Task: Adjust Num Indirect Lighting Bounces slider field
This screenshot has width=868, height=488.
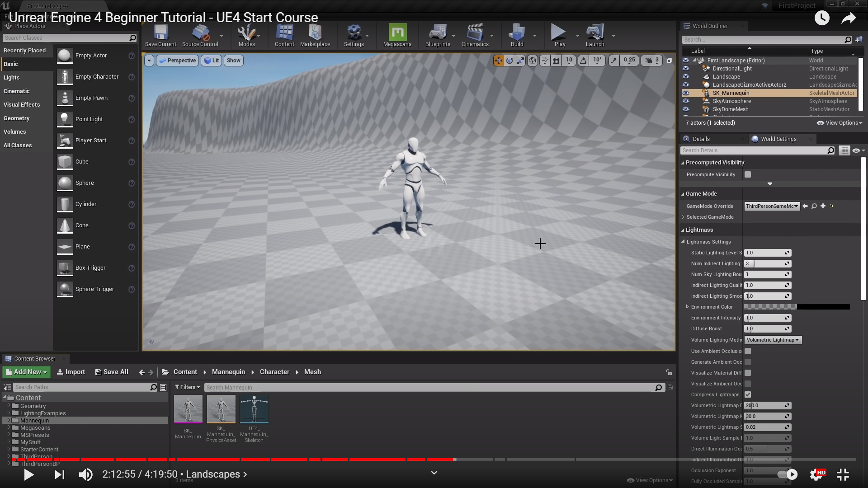Action: [768, 263]
